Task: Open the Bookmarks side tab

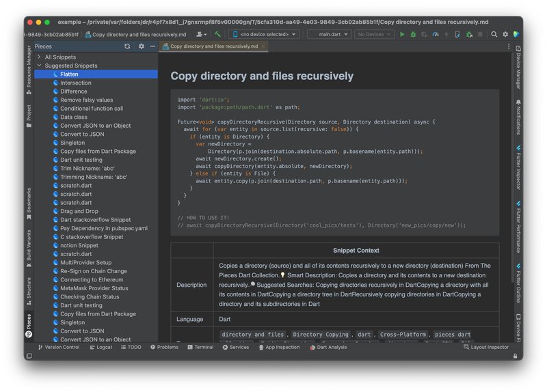Action: pyautogui.click(x=29, y=204)
